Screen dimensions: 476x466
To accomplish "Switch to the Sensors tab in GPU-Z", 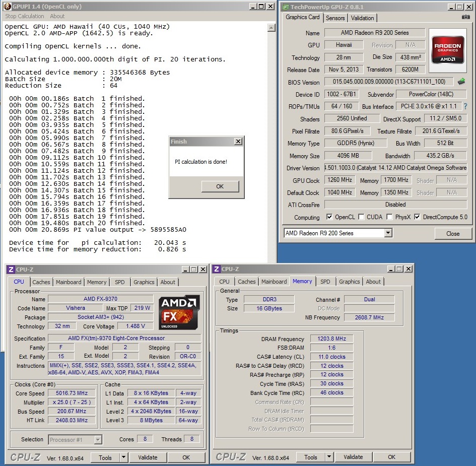I will [x=335, y=18].
